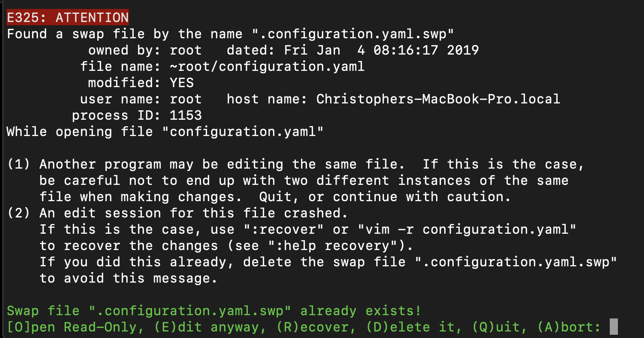Click the modified status value YES
The image size is (644, 338).
(181, 83)
